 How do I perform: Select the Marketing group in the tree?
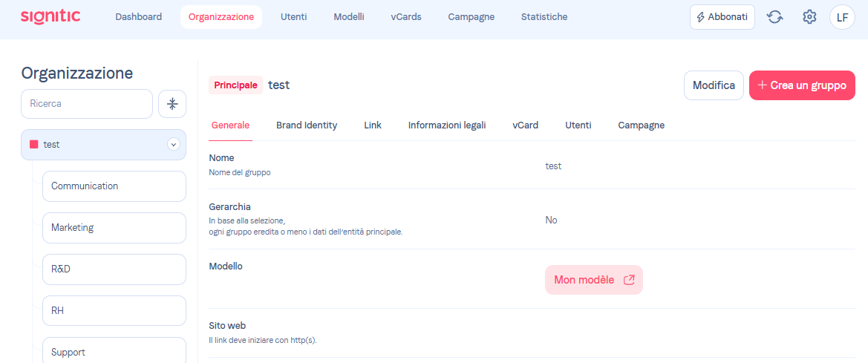click(114, 228)
